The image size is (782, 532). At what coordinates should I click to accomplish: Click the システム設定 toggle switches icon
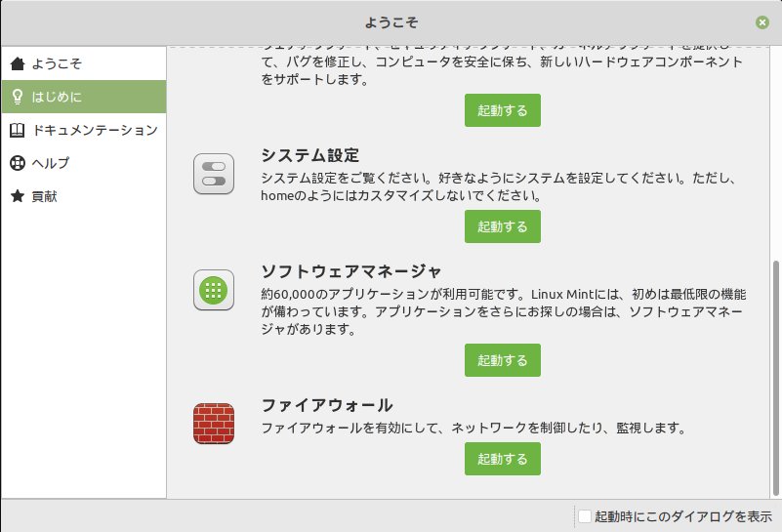click(x=214, y=174)
